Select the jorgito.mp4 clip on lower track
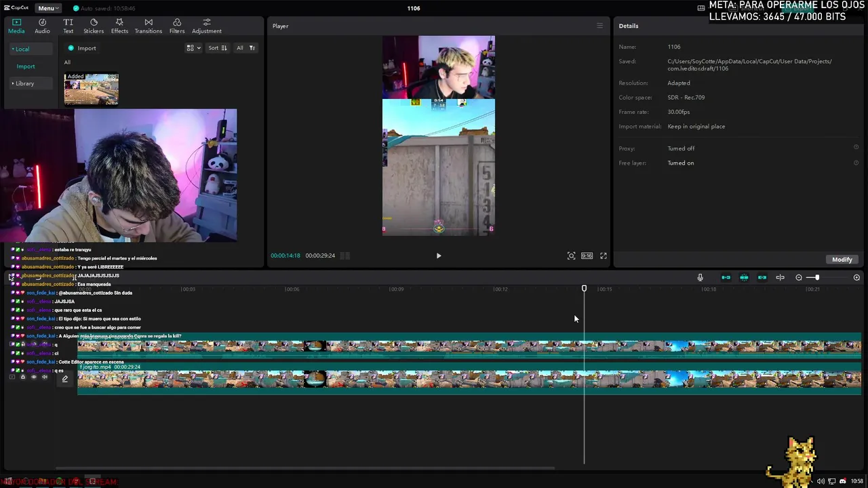The height and width of the screenshot is (488, 868). pyautogui.click(x=469, y=378)
